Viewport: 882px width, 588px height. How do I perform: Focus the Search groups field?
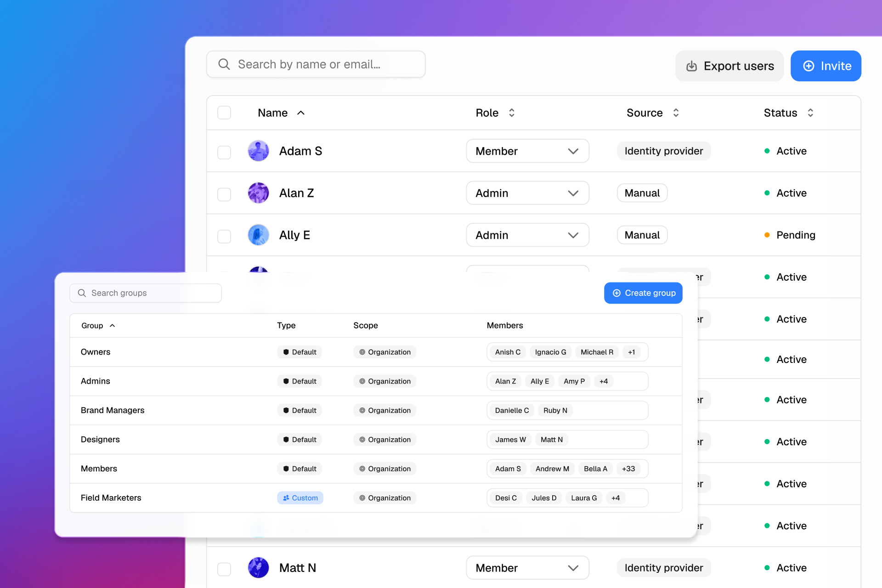pos(146,293)
